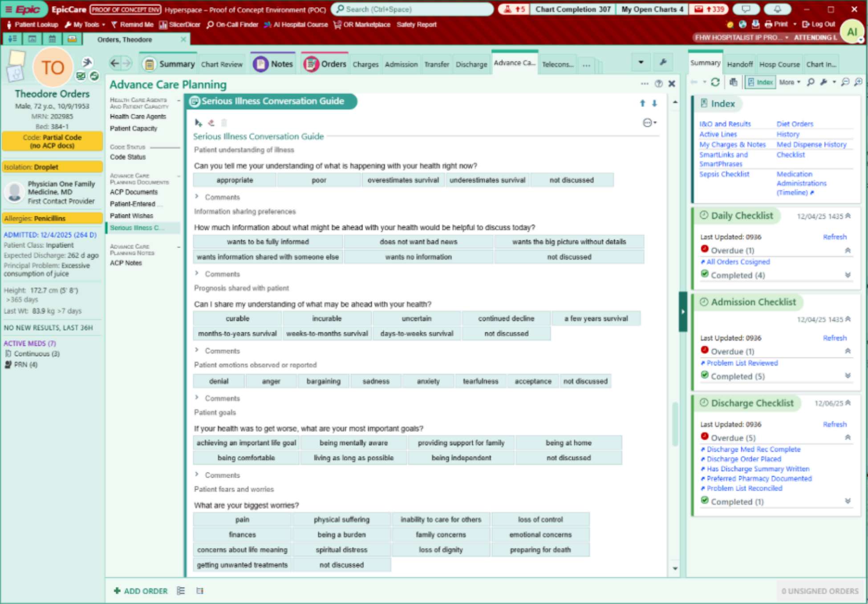The height and width of the screenshot is (604, 868).
Task: Navigate back with the left arrow
Action: (x=114, y=63)
